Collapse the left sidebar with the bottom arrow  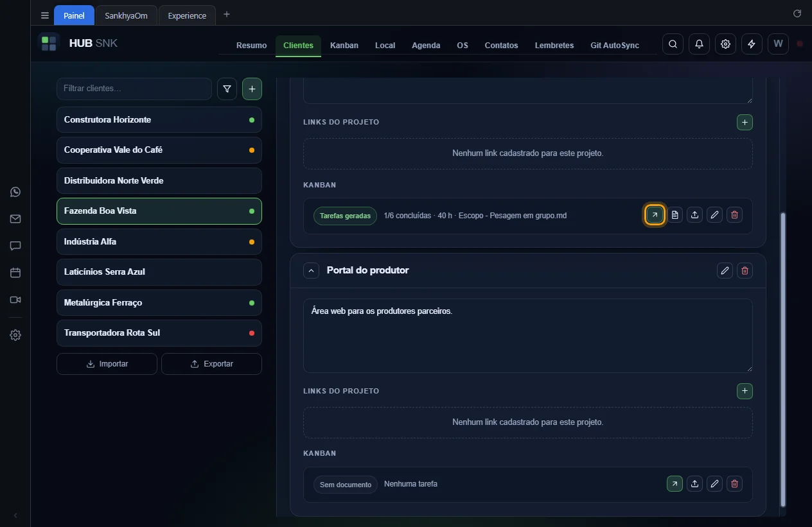(x=15, y=515)
